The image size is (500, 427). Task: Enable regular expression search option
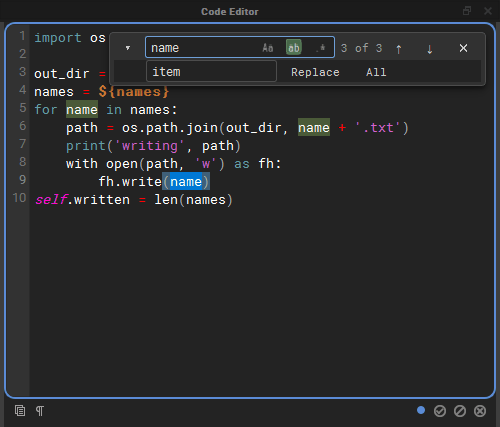pos(320,48)
